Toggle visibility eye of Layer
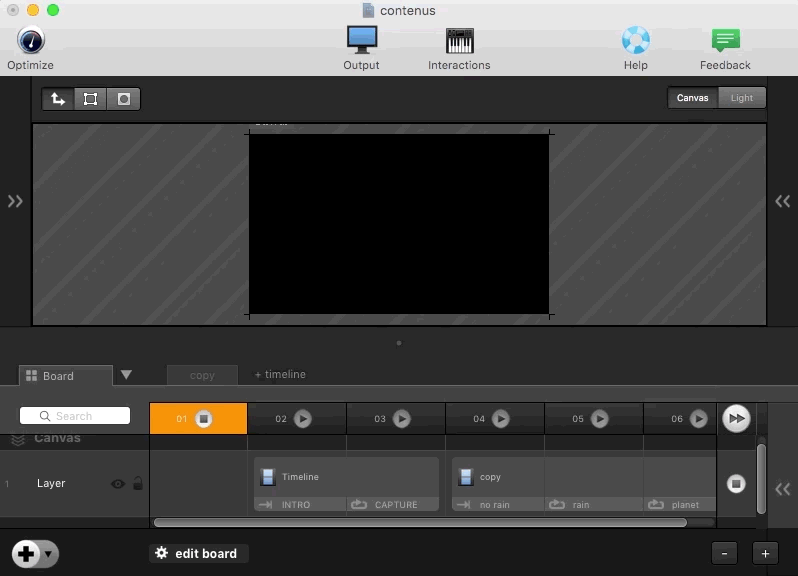 pyautogui.click(x=118, y=484)
